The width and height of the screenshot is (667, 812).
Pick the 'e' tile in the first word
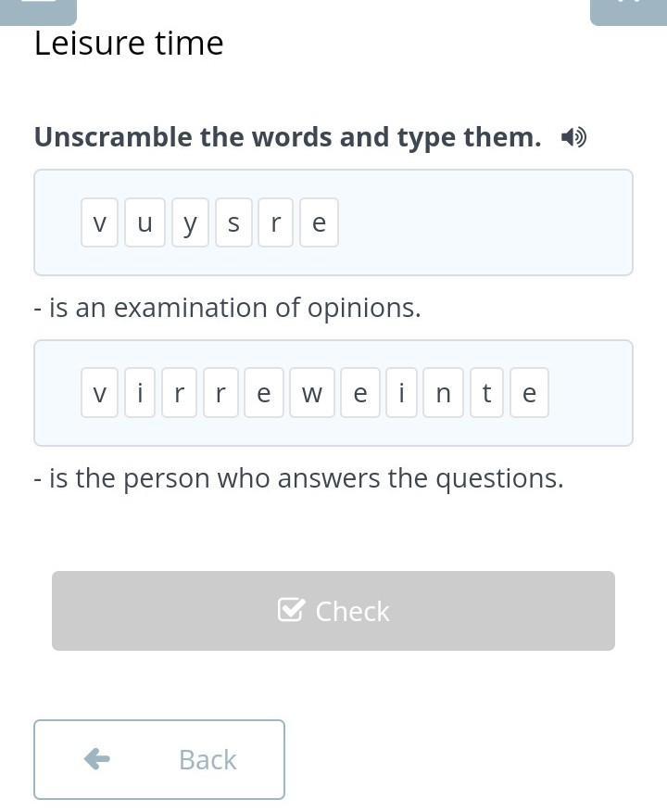tap(319, 222)
